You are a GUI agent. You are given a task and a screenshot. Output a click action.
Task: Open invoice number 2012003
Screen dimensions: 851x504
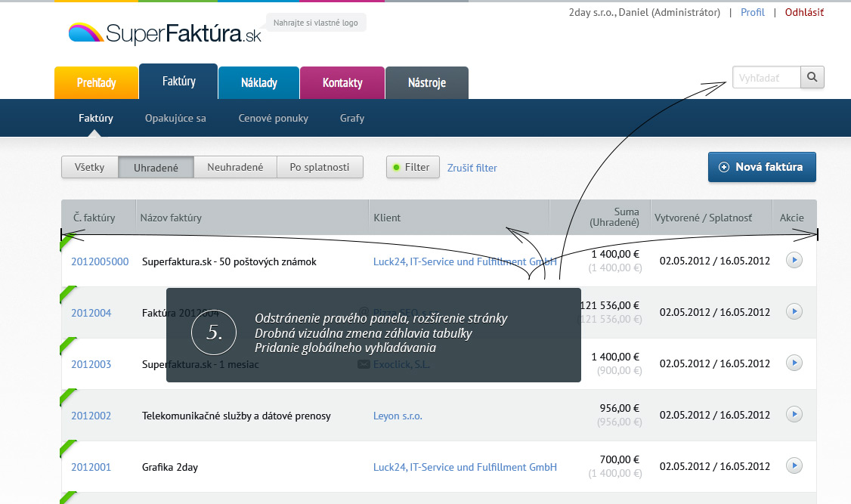[x=91, y=364]
